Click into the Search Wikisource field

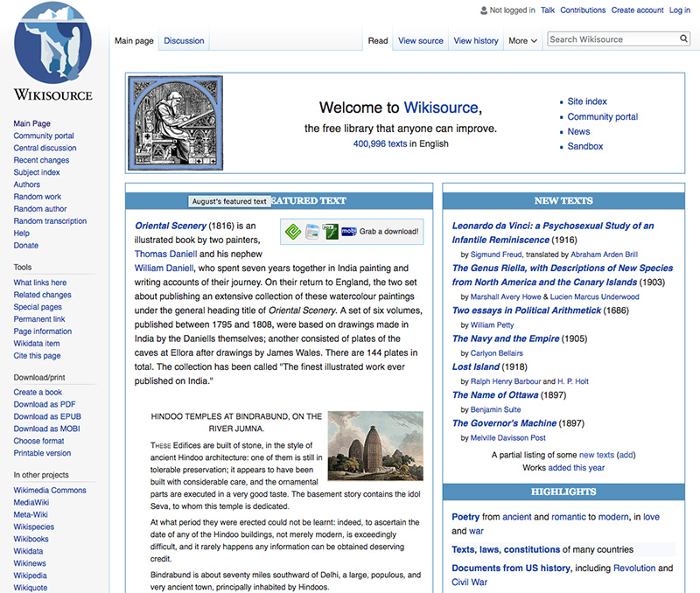coord(612,39)
